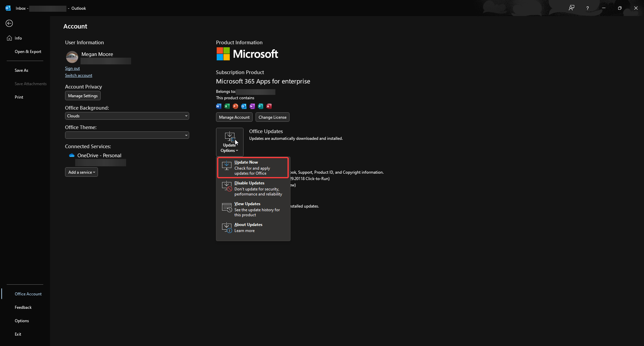The height and width of the screenshot is (346, 644).
Task: Choose About Updates from the menu
Action: click(x=253, y=228)
